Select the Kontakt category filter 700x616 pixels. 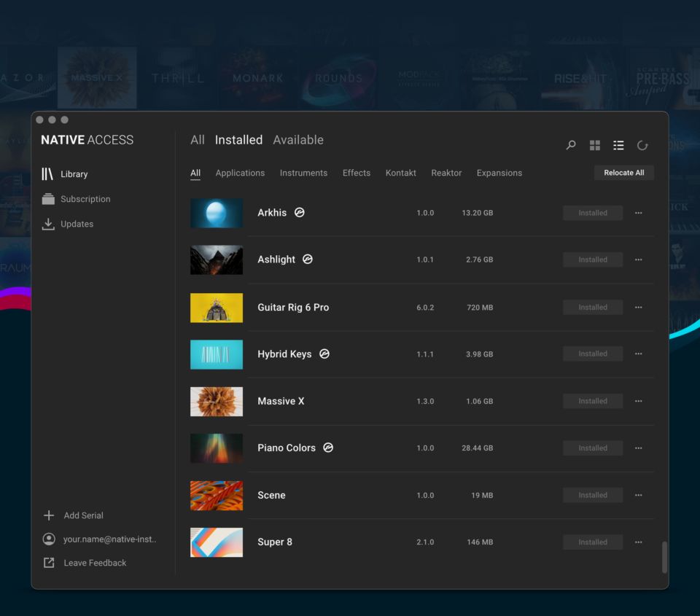(x=400, y=173)
